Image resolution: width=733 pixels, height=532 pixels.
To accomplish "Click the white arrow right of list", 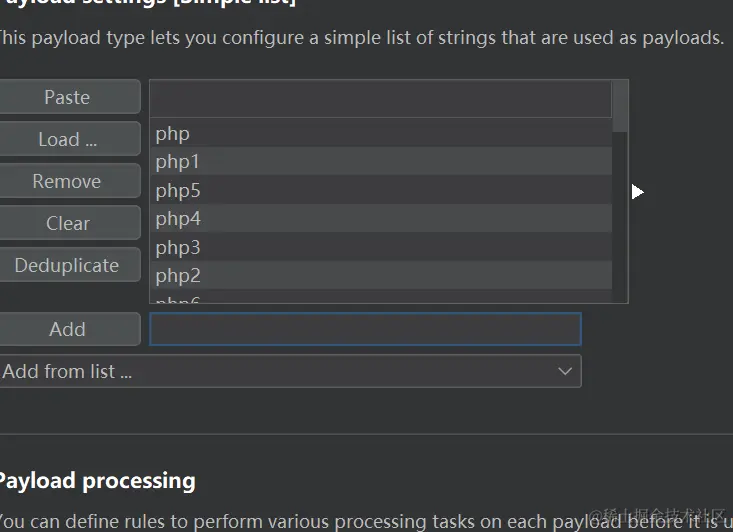I will (637, 192).
